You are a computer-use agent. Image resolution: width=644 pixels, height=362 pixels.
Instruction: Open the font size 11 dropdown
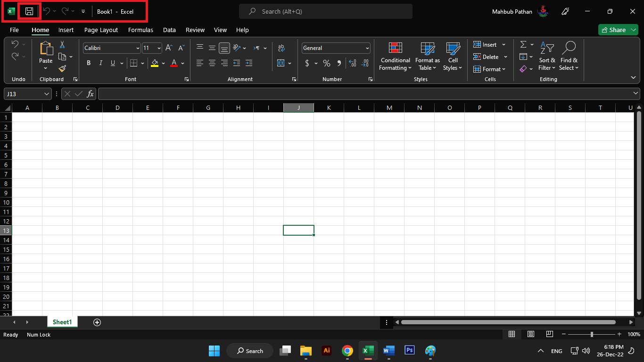point(159,48)
